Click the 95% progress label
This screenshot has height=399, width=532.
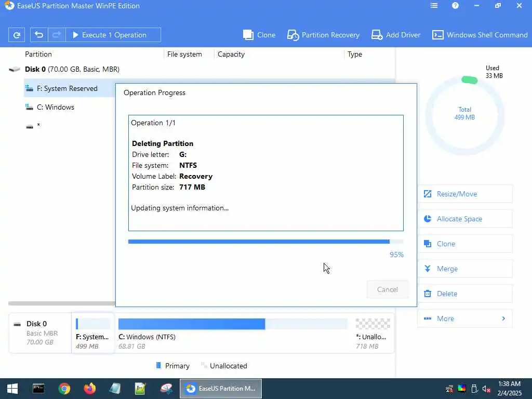click(x=396, y=255)
